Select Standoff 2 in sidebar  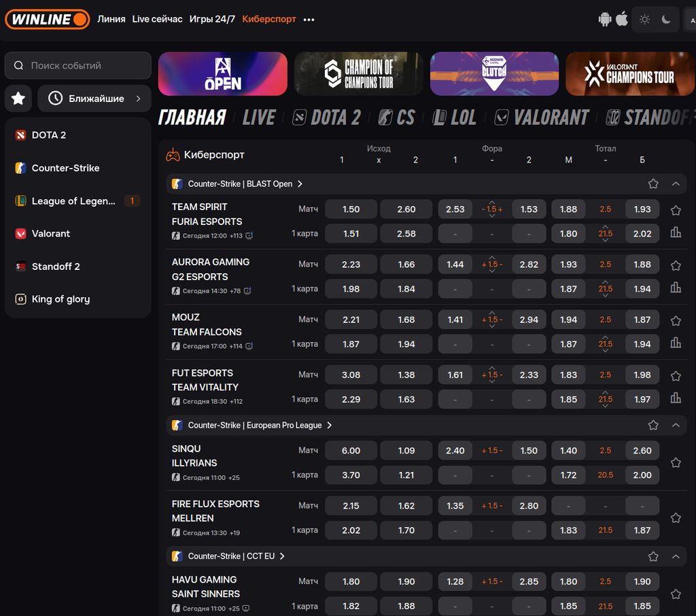pyautogui.click(x=77, y=267)
